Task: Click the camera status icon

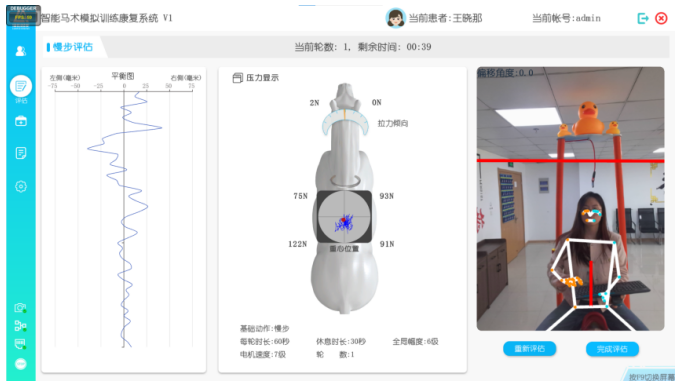Action: point(20,308)
